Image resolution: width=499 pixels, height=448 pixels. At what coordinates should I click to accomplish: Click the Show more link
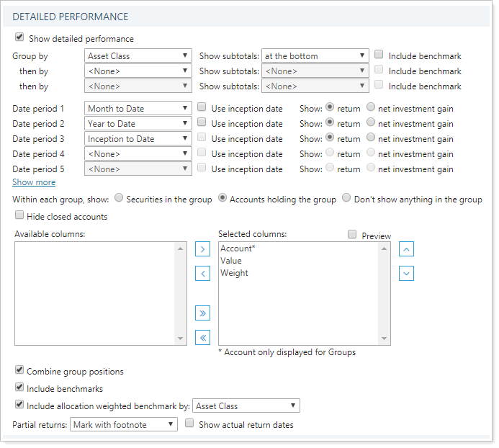34,182
